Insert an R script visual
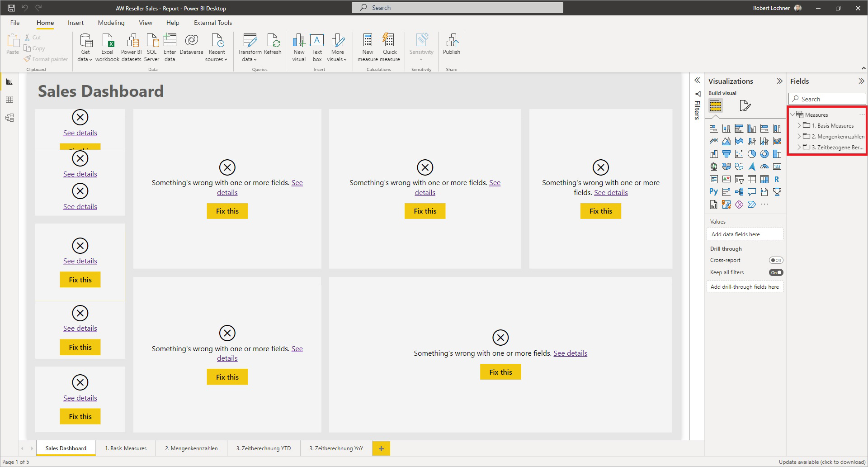Viewport: 868px width, 467px height. 778,179
